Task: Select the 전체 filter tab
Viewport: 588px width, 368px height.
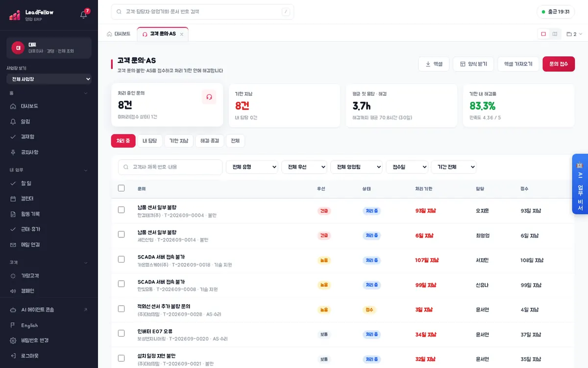Action: coord(235,141)
